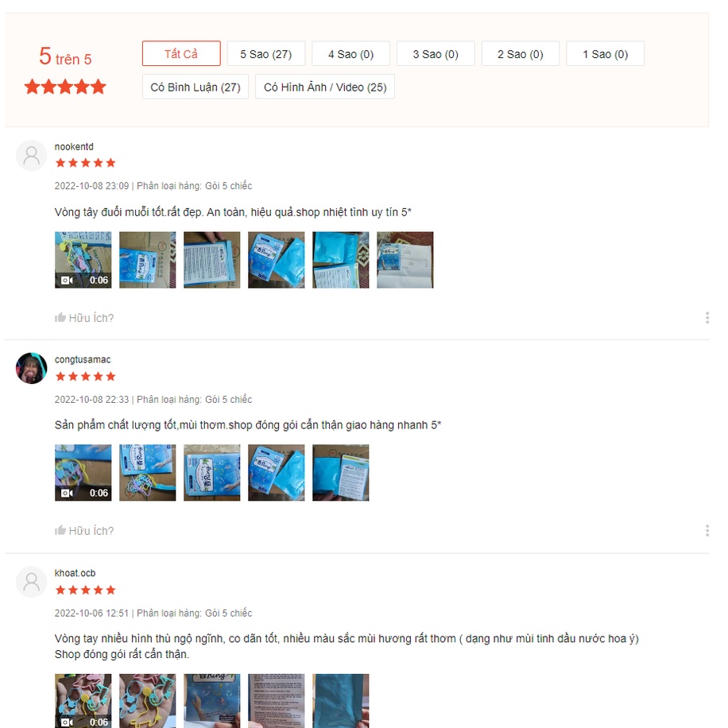This screenshot has width=728, height=728.
Task: Click thumbs-up Hữu Ích icon on nookentd review
Action: tap(60, 318)
